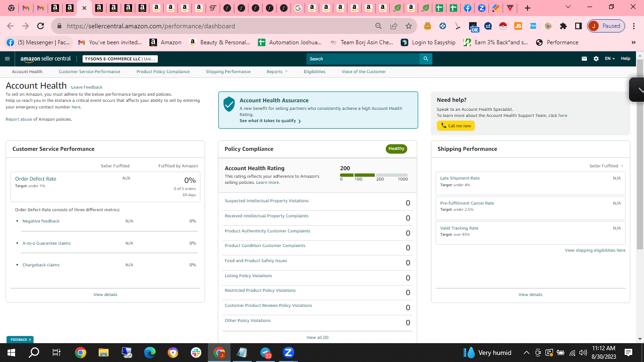Click the Account Health Assurance shield icon
The image size is (644, 362).
tap(229, 104)
